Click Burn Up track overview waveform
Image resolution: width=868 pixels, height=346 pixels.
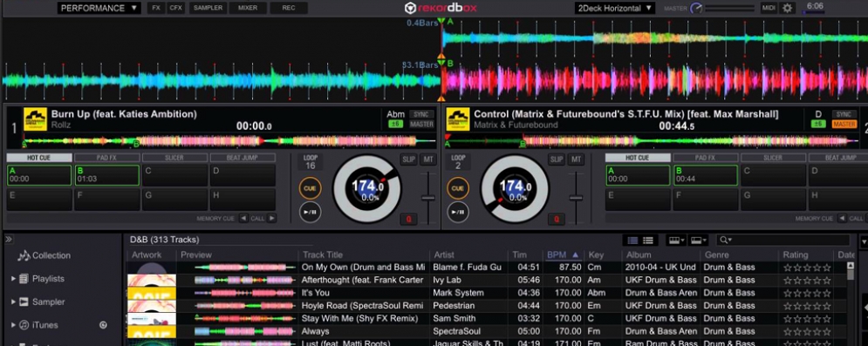click(x=230, y=141)
